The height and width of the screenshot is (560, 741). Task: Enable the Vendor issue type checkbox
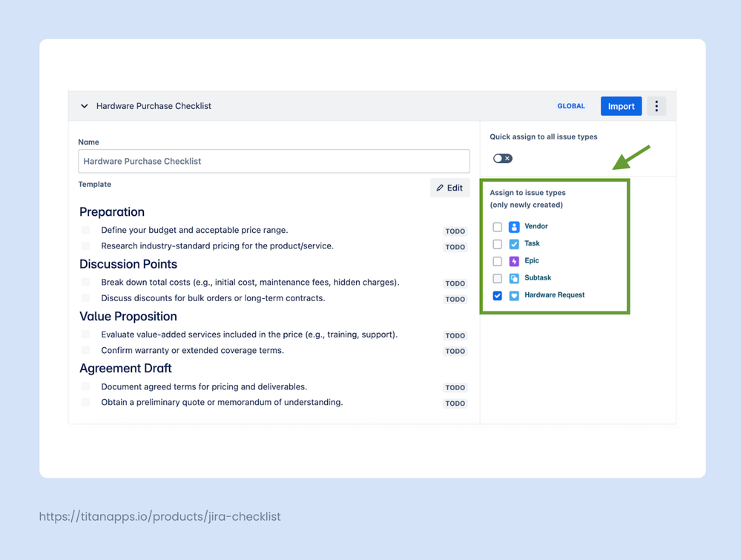(x=497, y=226)
